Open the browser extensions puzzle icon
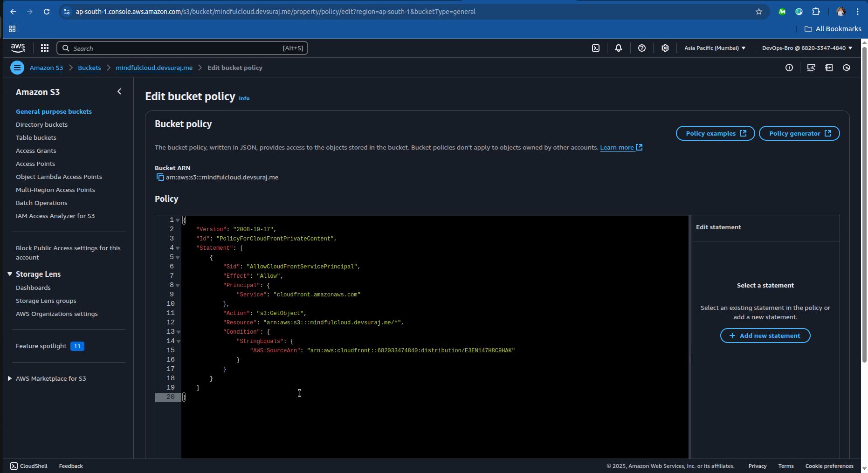 point(816,12)
